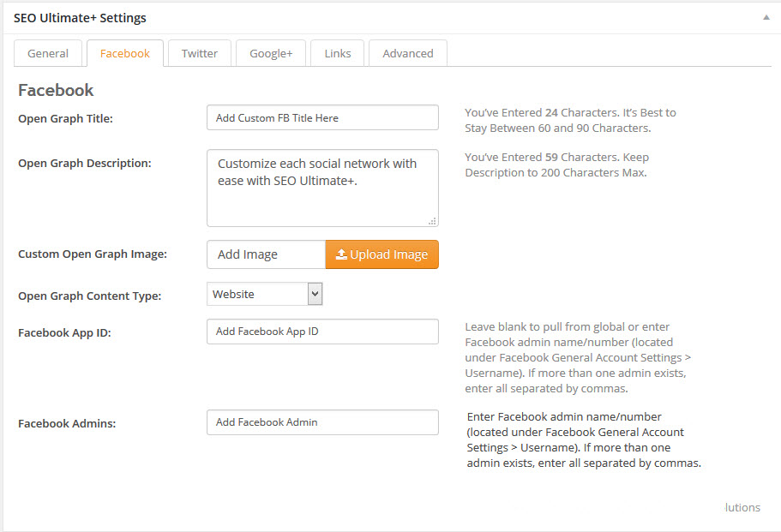Click the 'Leave blank to pull from global' help text
Image resolution: width=781 pixels, height=532 pixels.
(x=578, y=357)
